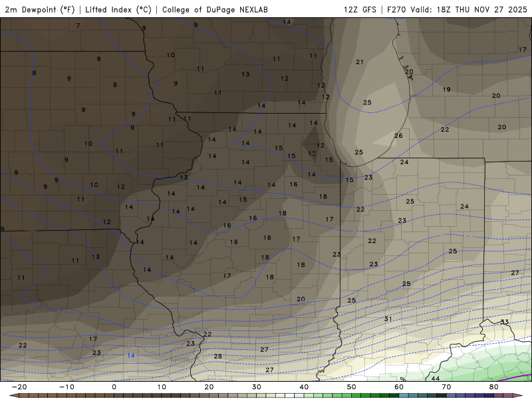532x399 pixels.
Task: Click the dewpoint value "7" on the map
Action: coord(78,25)
